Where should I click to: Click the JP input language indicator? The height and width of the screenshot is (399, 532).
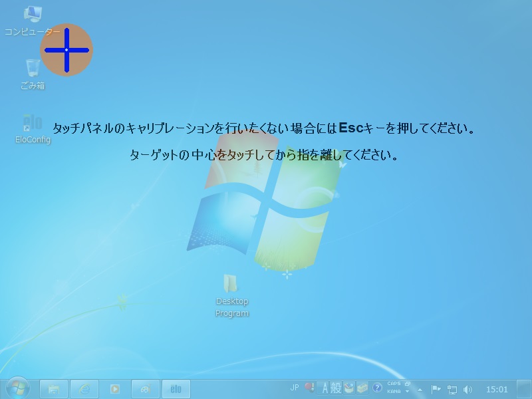(295, 388)
